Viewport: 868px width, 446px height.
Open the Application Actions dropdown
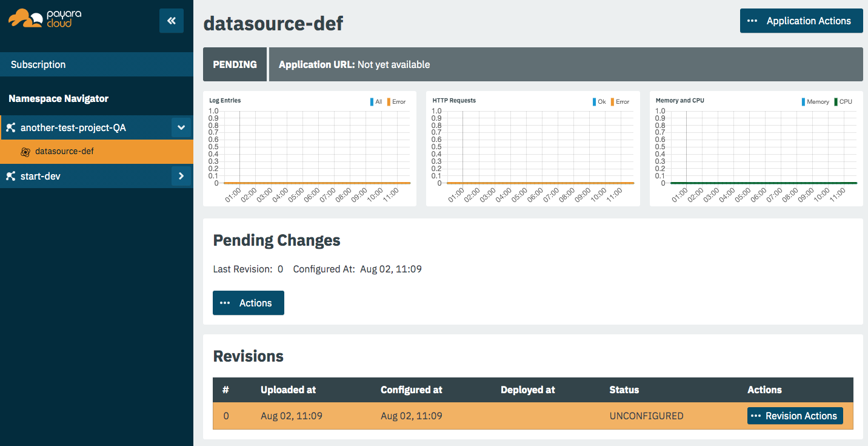(x=801, y=21)
